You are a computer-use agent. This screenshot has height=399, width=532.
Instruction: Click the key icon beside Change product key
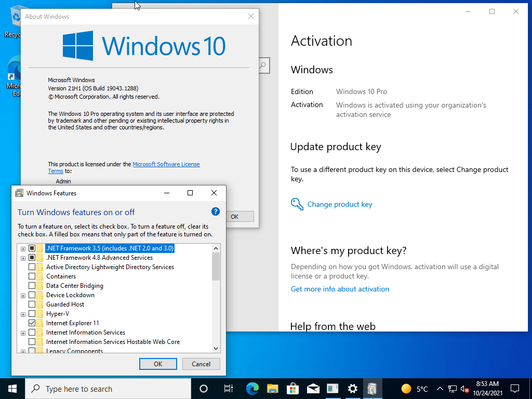297,204
